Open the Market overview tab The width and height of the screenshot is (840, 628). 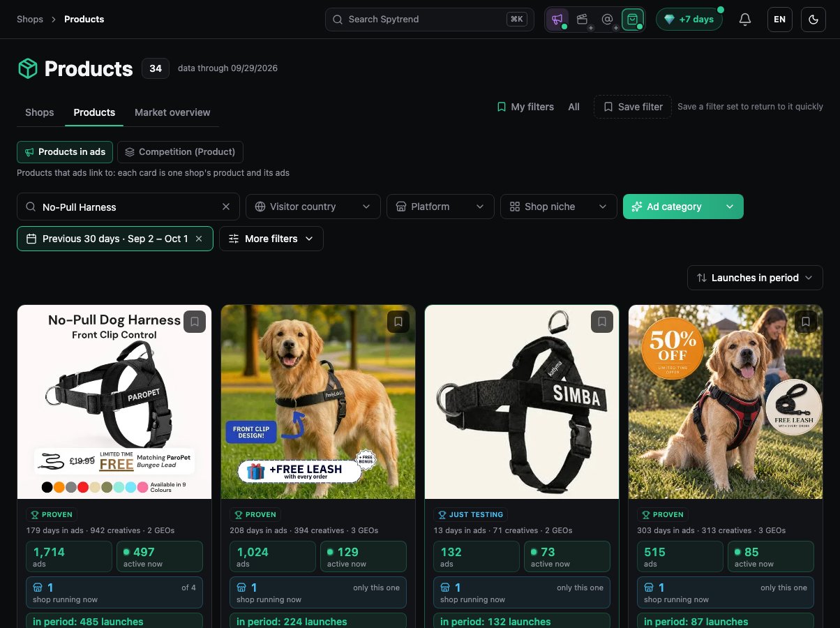[172, 112]
